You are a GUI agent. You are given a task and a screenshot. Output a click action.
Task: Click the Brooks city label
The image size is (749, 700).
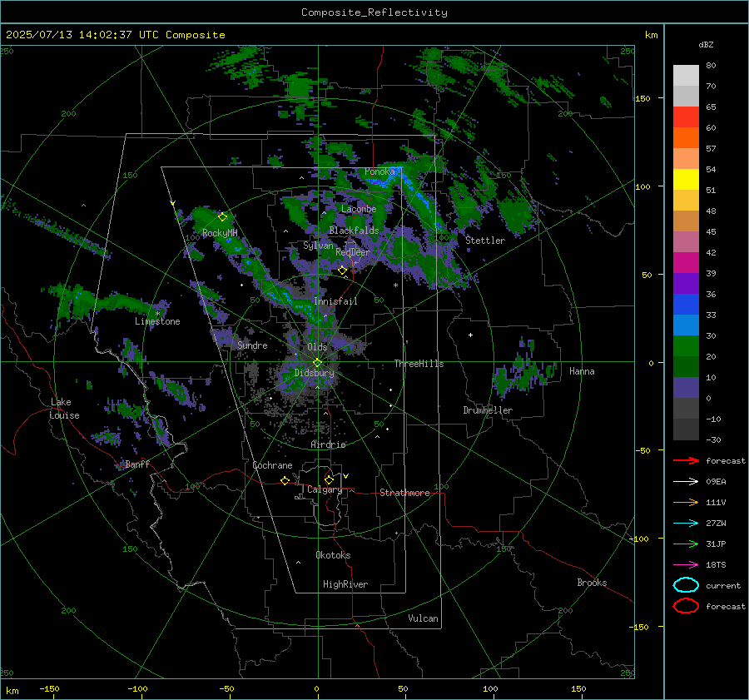point(592,583)
